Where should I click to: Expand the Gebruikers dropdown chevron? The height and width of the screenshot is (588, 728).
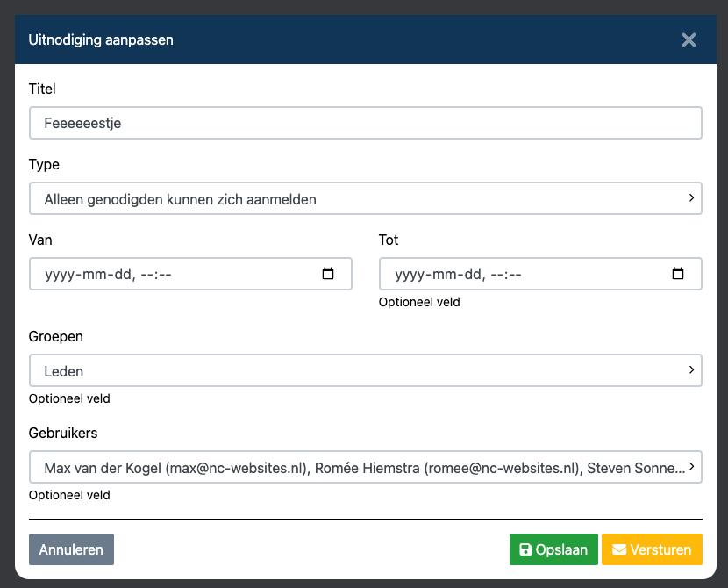click(691, 466)
